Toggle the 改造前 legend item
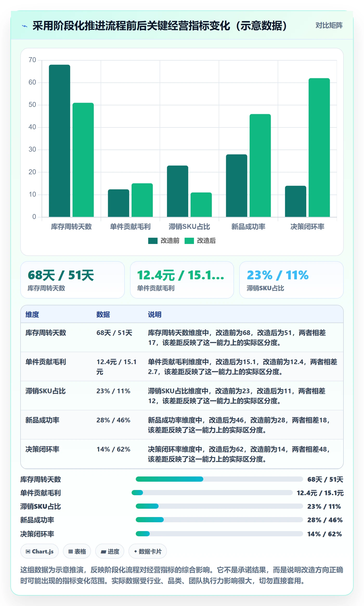Screen dimensions: 364x606 pos(164,241)
